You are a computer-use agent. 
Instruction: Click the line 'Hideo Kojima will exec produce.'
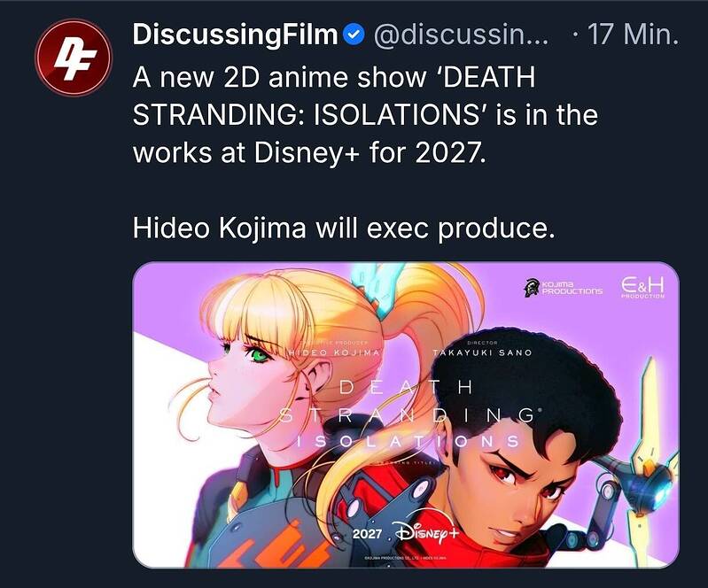pos(344,228)
